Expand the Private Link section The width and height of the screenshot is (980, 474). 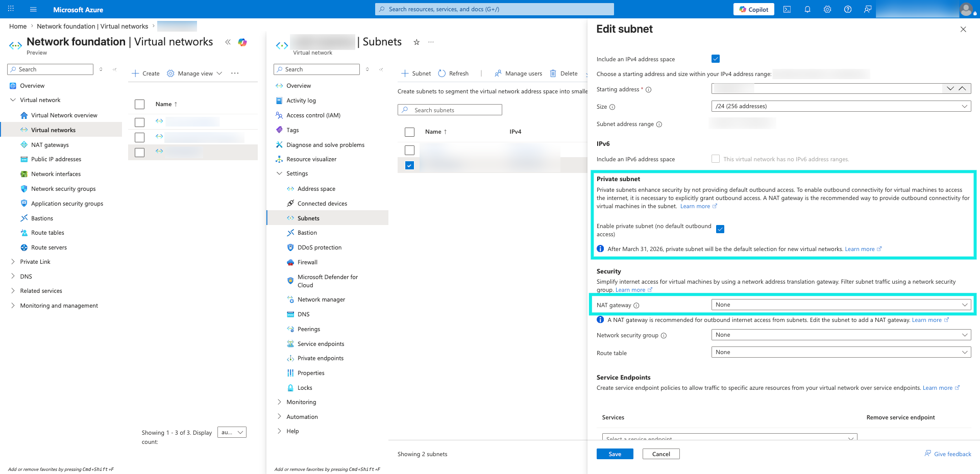(13, 262)
